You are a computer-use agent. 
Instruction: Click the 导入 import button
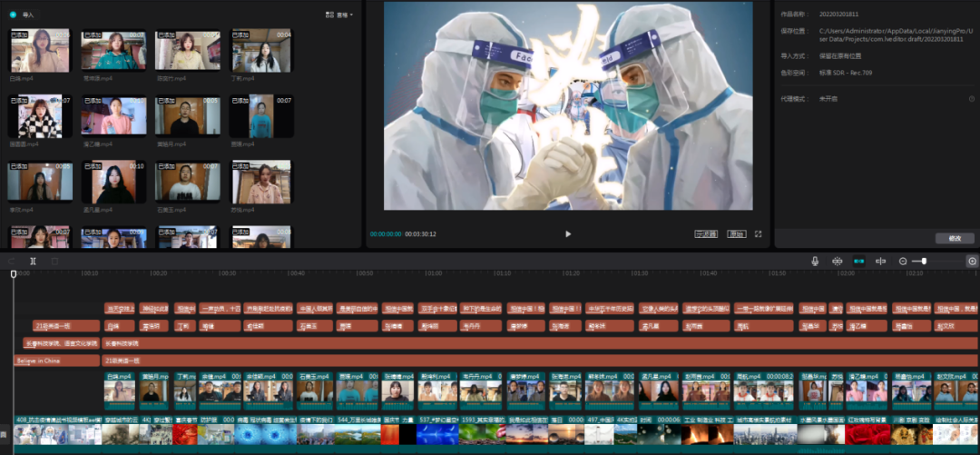[23, 15]
